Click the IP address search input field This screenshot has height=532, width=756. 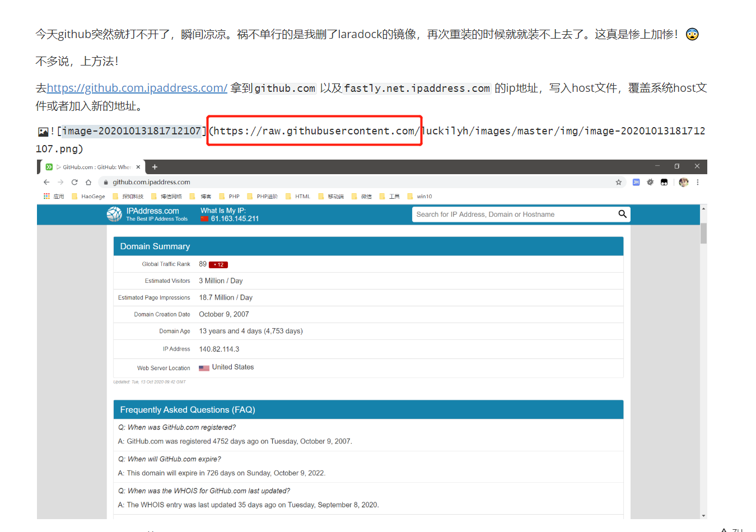(x=512, y=214)
